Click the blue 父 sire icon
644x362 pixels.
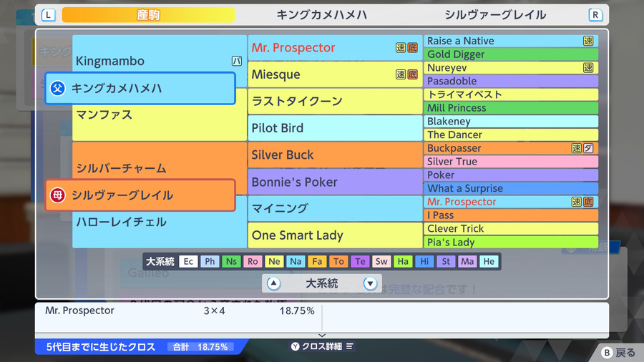(x=57, y=88)
